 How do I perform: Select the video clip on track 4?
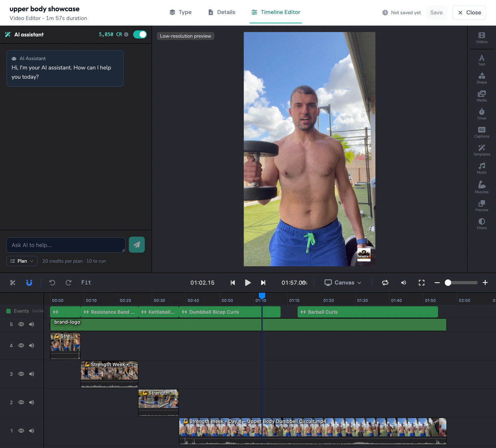pos(65,346)
